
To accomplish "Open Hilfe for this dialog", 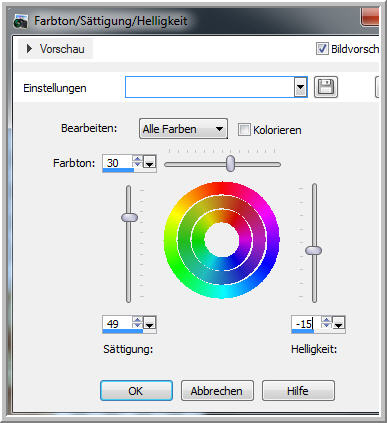I will (x=298, y=391).
